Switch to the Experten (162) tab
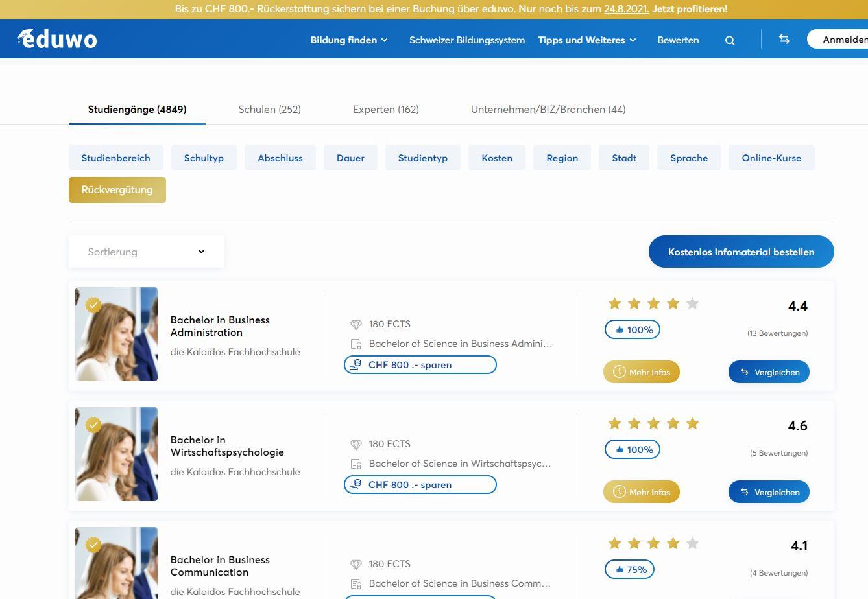This screenshot has width=868, height=599. [386, 110]
